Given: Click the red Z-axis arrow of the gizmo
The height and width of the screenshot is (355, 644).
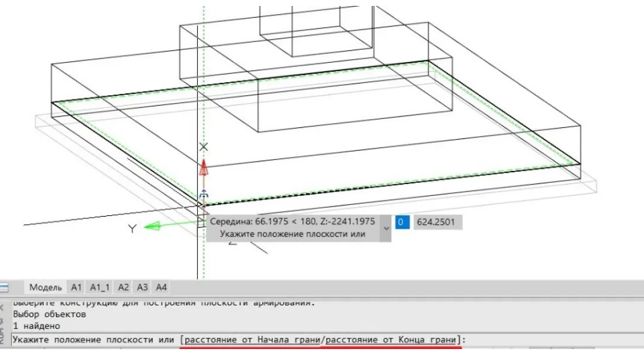Looking at the screenshot, I should (x=204, y=169).
